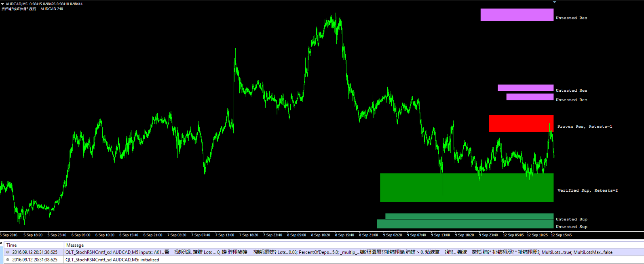Select the timestamp in the inputs log row
This screenshot has width=644, height=264.
point(35,252)
